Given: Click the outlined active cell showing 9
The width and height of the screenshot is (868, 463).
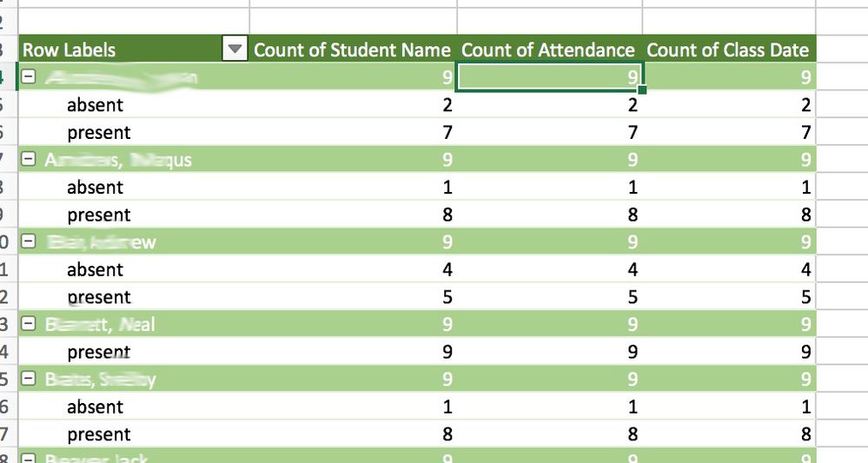Looking at the screenshot, I should pos(548,77).
